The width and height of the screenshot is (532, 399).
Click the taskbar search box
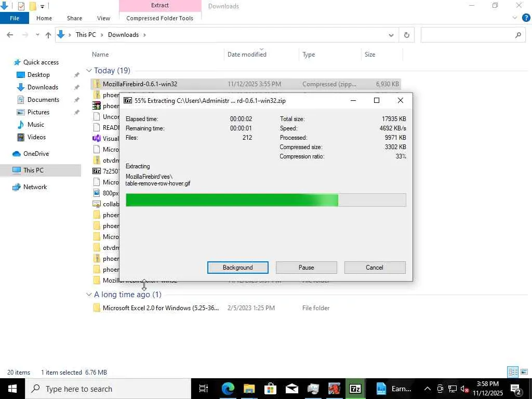pos(108,389)
